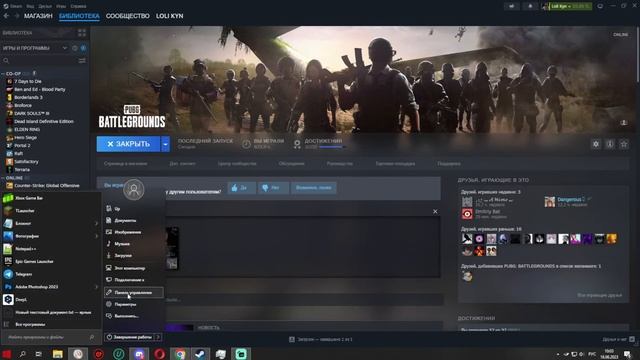Viewport: 640px width, 360px height.
Task: Open the Dangerous friend profile
Action: pos(571,200)
